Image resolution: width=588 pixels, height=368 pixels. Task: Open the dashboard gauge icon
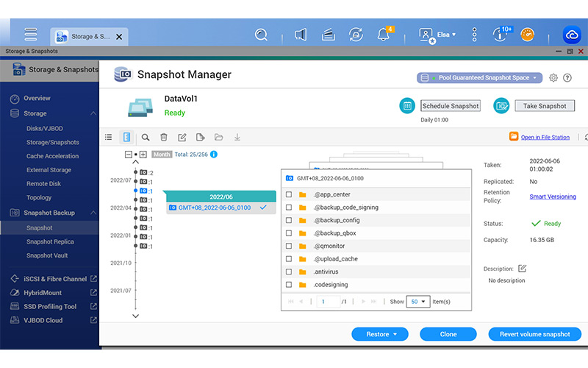527,35
